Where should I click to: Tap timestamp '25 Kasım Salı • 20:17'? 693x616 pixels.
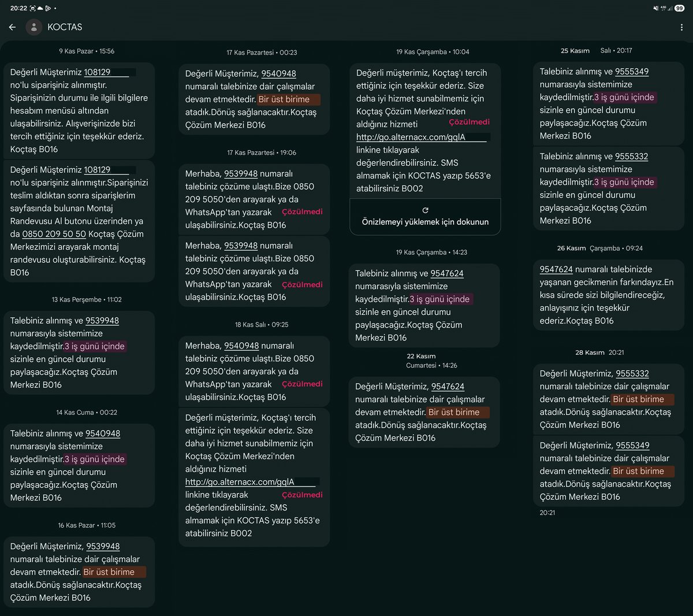click(597, 51)
